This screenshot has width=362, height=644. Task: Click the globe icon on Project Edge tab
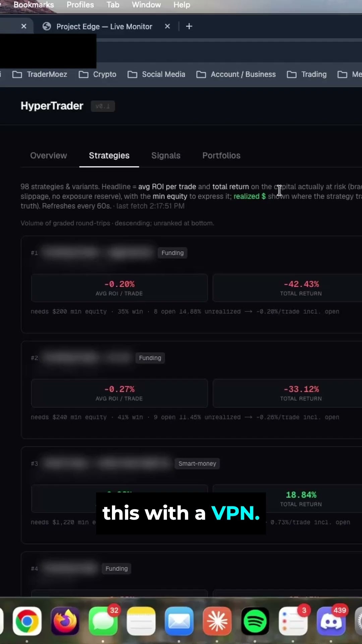point(47,26)
